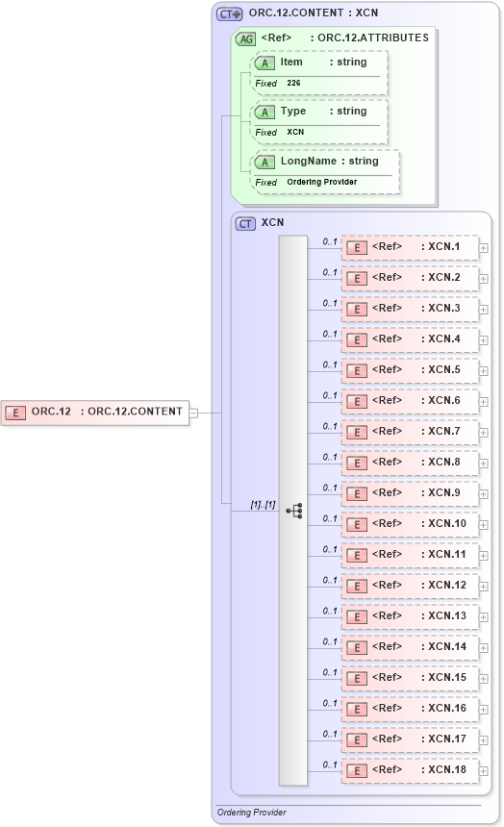Viewport: 504px width, 827px height.
Task: Select the Fixed value 226
Action: [x=293, y=84]
